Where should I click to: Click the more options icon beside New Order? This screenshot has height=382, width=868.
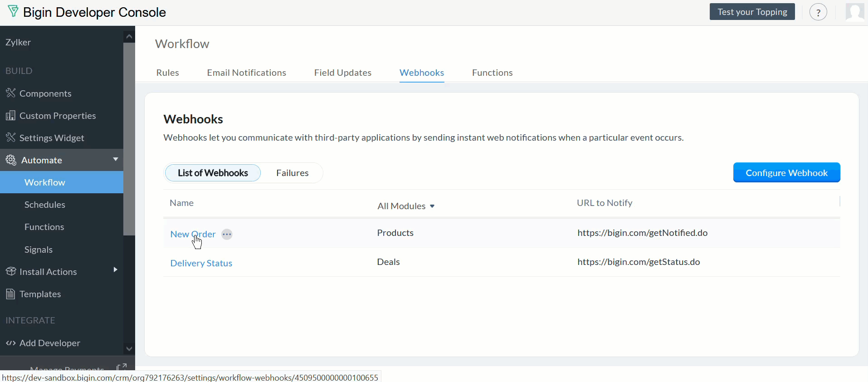(227, 235)
